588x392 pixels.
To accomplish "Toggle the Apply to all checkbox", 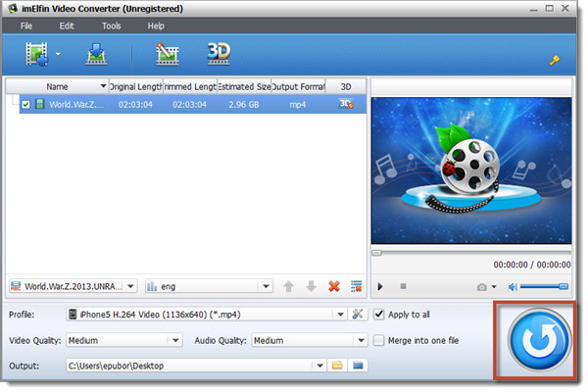I will click(x=378, y=315).
